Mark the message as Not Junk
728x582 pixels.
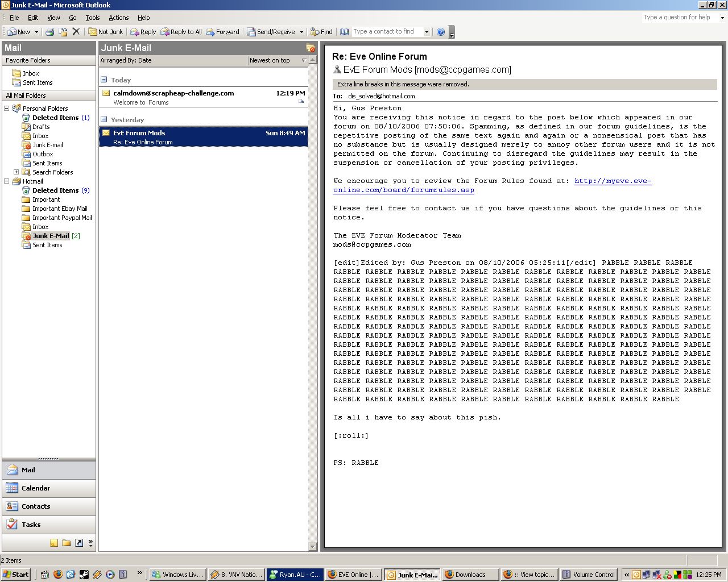pos(106,32)
